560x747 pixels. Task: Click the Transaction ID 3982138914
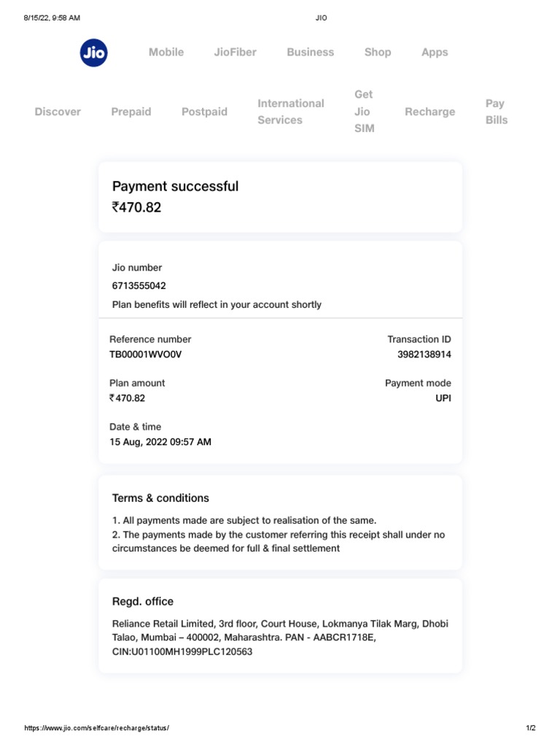pyautogui.click(x=424, y=355)
